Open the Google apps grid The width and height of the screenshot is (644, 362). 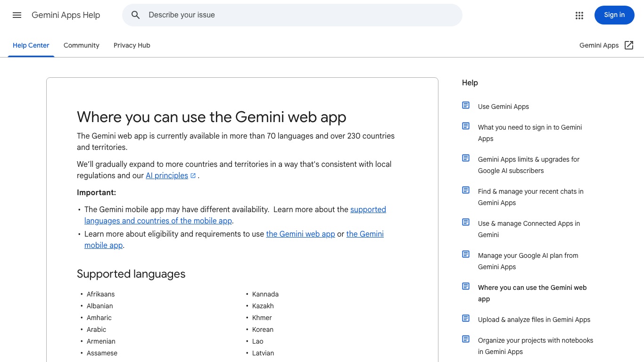[x=579, y=15]
